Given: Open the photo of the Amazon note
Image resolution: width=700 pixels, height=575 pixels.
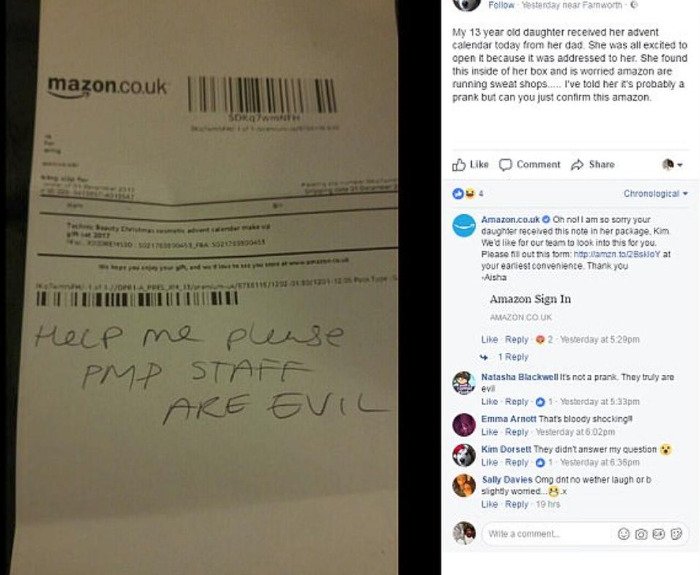Looking at the screenshot, I should [203, 288].
